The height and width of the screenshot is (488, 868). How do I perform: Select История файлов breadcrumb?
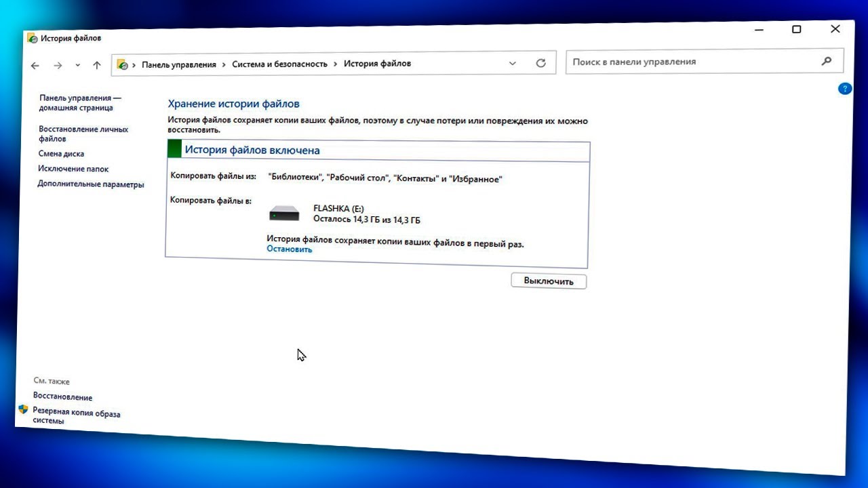point(377,63)
